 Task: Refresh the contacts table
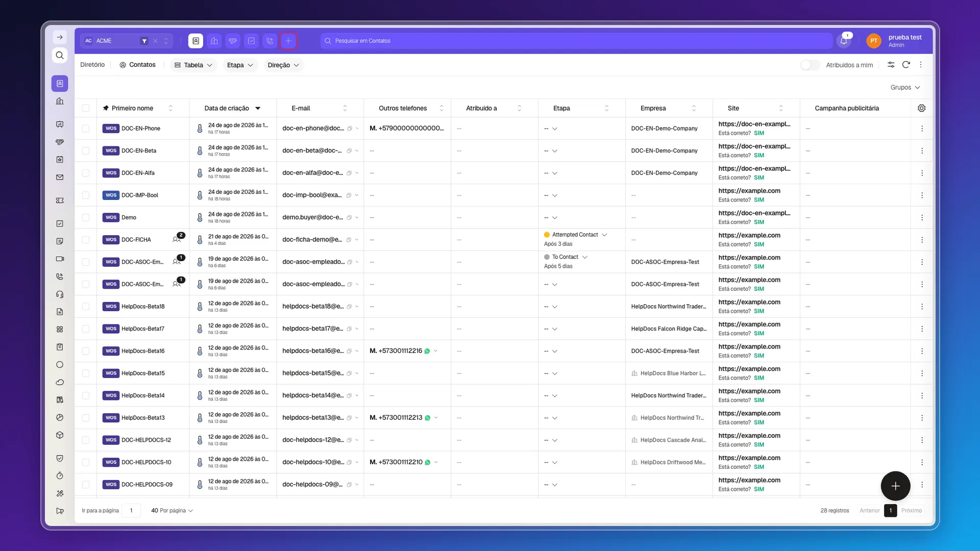906,65
